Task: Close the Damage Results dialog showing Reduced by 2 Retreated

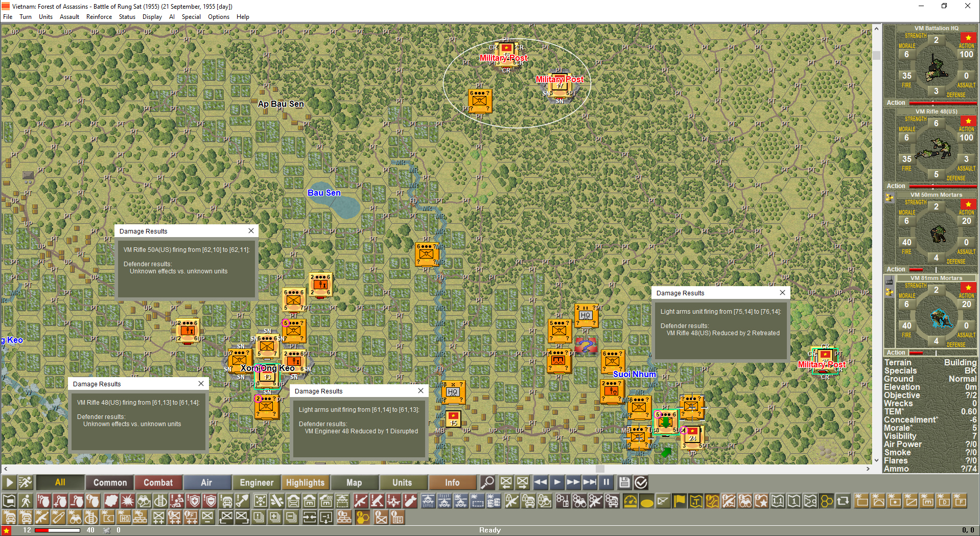Action: click(782, 293)
